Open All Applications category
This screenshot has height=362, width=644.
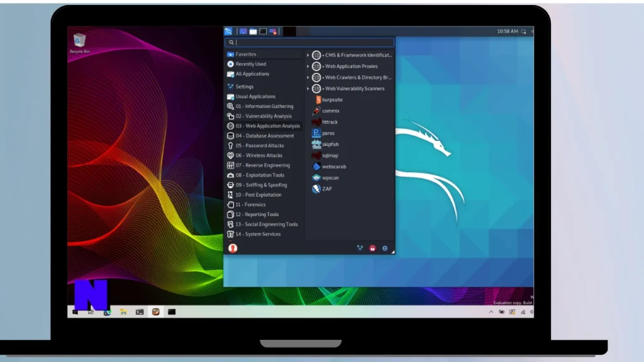click(x=264, y=74)
